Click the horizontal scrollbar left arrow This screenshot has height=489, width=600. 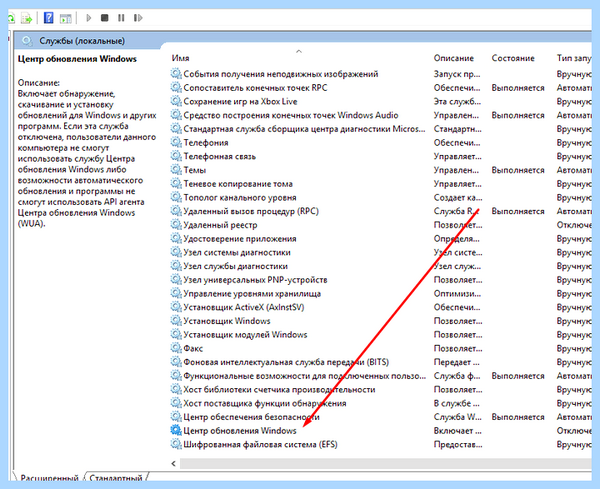pos(174,463)
